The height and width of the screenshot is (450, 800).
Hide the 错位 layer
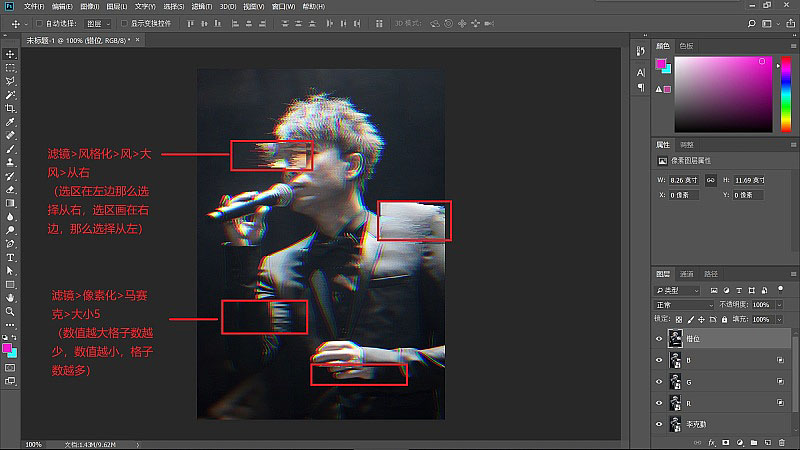coord(659,339)
